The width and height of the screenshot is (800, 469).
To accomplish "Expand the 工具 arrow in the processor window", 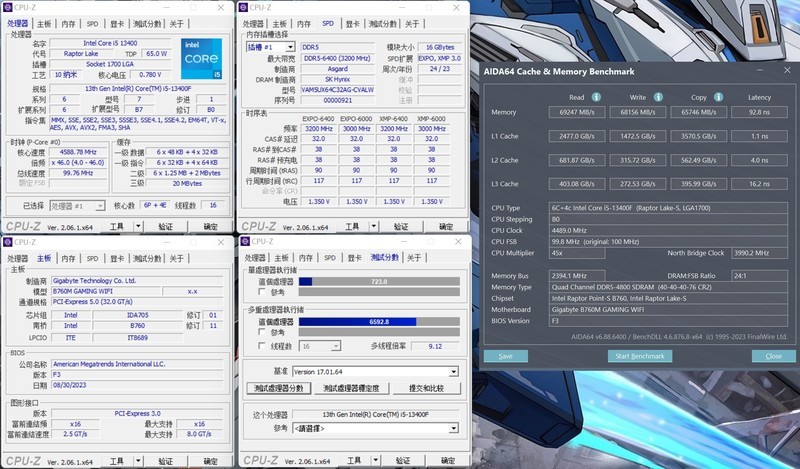I will [138, 227].
